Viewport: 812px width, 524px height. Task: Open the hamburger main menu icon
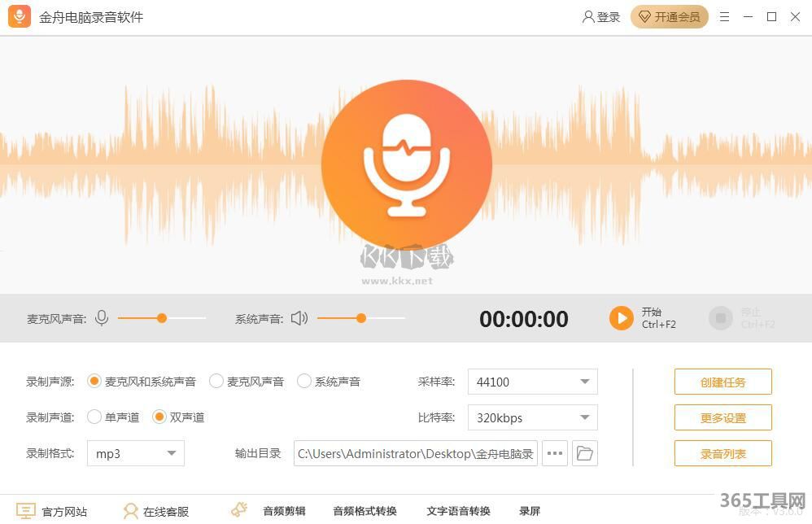(724, 16)
